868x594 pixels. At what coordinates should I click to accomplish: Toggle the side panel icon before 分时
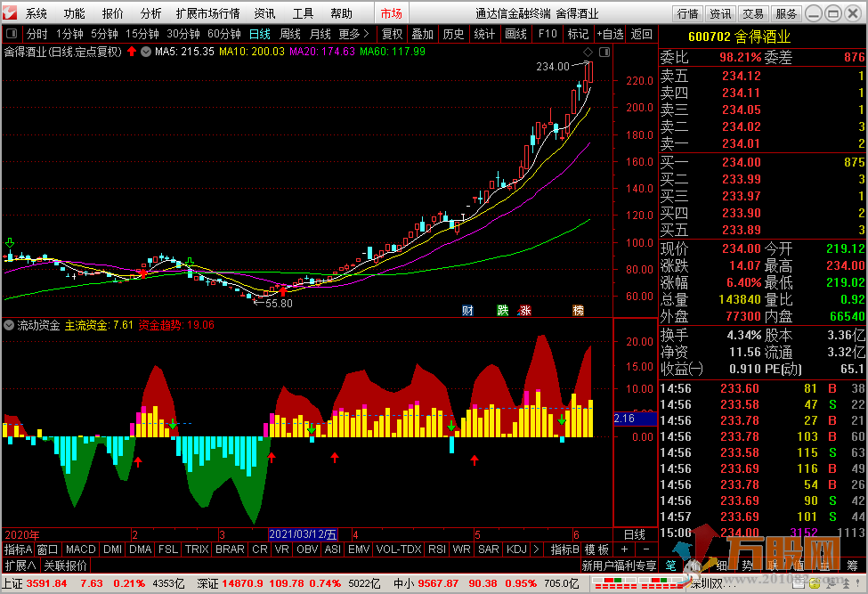[x=11, y=34]
